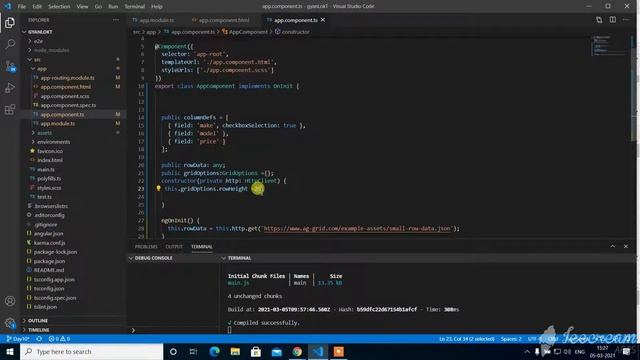This screenshot has height=360, width=640.
Task: Click AppComponent in the breadcrumb
Action: 248,32
